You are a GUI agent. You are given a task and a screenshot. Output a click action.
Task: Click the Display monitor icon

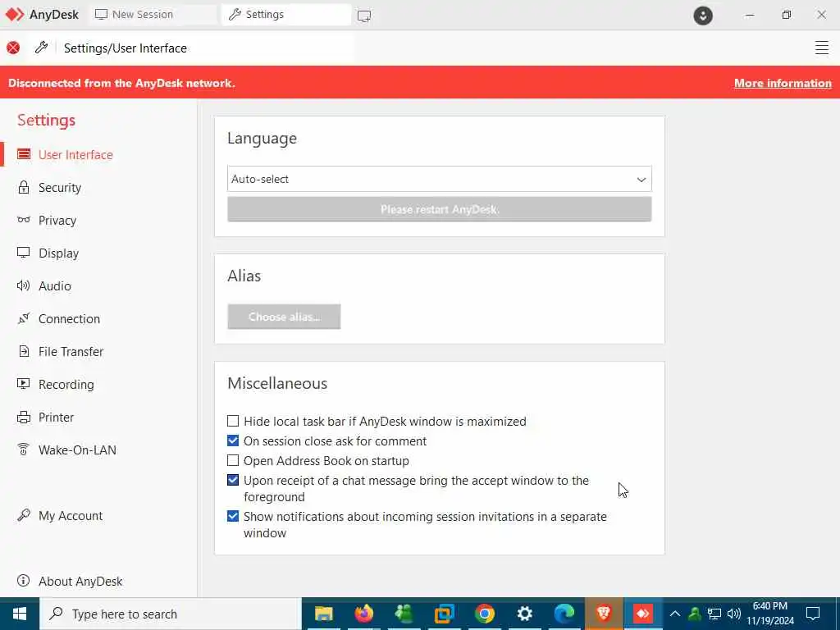coord(24,253)
